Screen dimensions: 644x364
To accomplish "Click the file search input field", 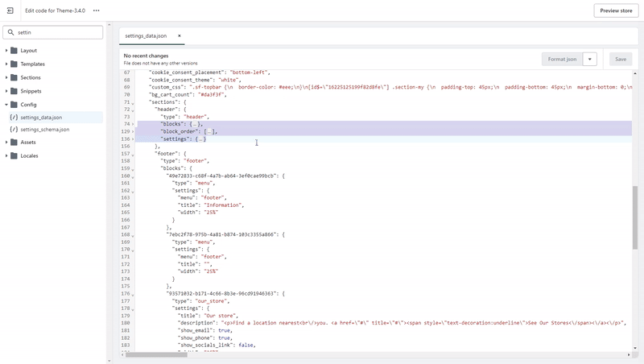I will click(x=53, y=32).
